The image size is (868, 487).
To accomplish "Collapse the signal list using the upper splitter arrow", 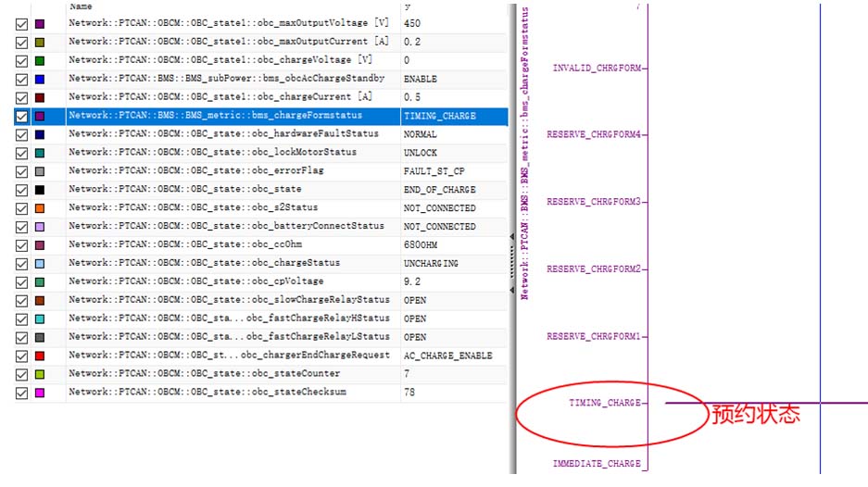I will 512,237.
